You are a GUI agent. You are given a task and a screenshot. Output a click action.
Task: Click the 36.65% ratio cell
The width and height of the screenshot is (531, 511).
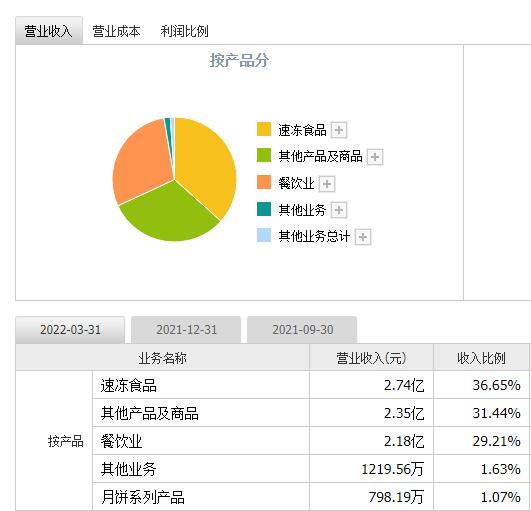click(x=482, y=385)
